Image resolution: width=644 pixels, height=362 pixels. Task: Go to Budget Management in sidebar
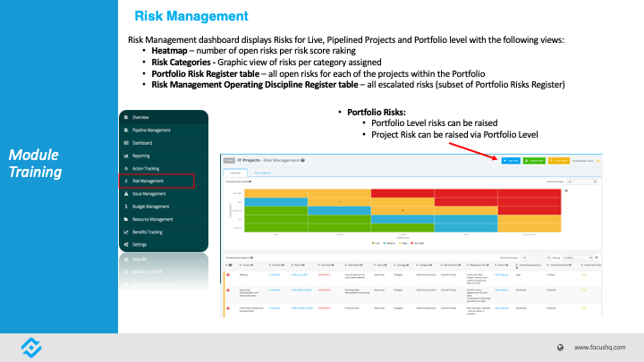coord(150,206)
